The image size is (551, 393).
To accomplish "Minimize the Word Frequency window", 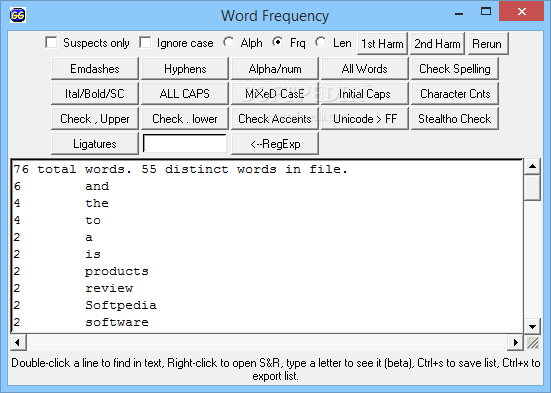I will [459, 13].
